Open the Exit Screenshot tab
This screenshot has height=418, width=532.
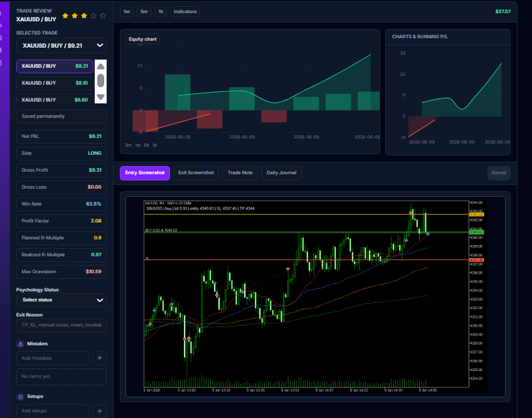click(196, 173)
